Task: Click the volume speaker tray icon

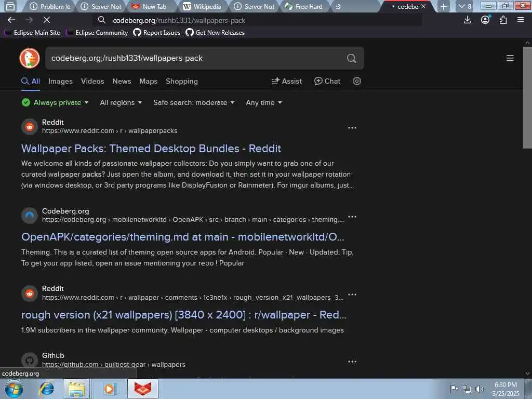Action: (x=480, y=389)
